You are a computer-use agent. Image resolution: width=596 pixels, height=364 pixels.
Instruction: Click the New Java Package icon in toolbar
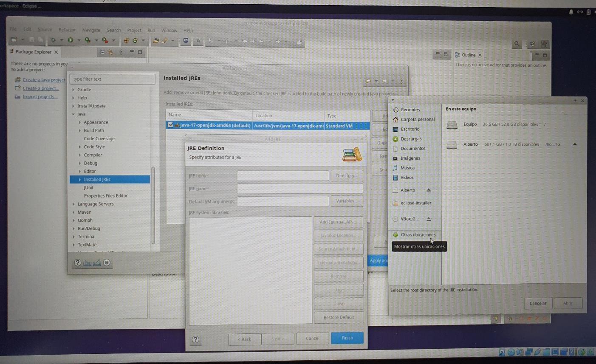click(x=126, y=41)
